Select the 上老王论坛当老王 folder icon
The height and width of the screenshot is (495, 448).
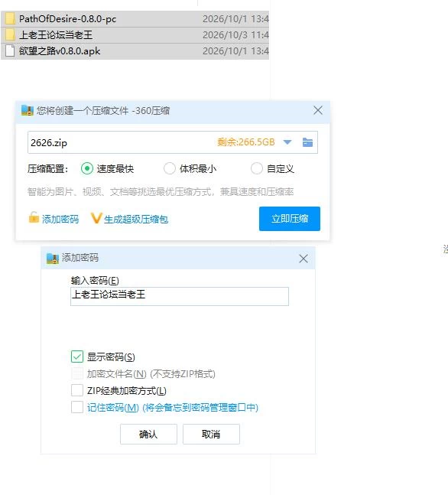10,34
